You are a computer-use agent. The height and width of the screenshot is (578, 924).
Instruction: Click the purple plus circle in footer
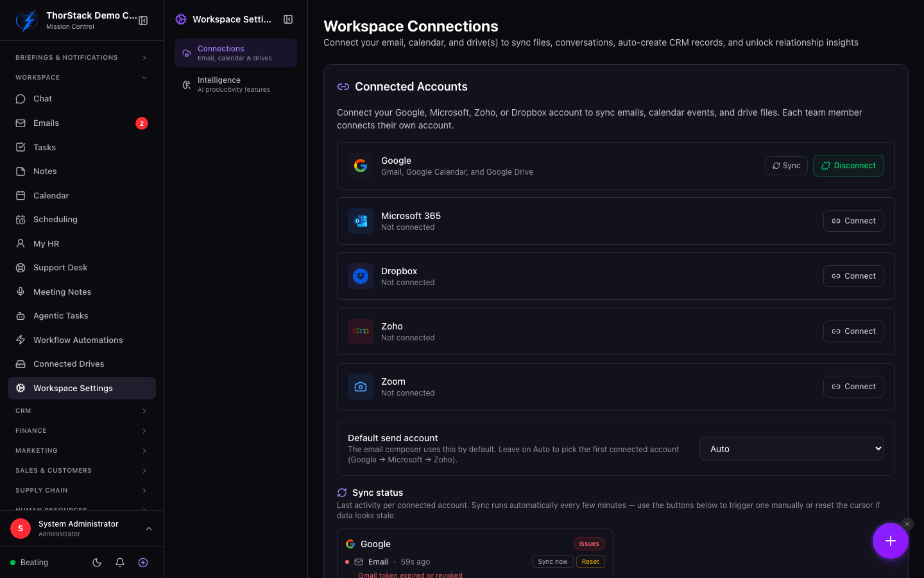[x=143, y=563]
